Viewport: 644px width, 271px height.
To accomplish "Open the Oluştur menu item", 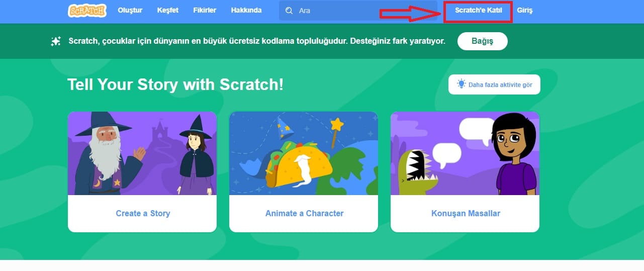I will 130,10.
